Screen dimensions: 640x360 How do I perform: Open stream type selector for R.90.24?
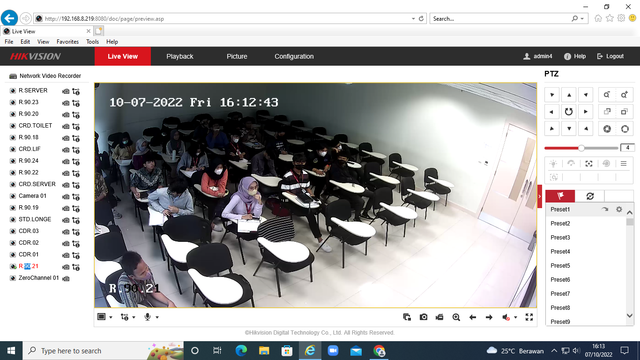pyautogui.click(x=76, y=162)
